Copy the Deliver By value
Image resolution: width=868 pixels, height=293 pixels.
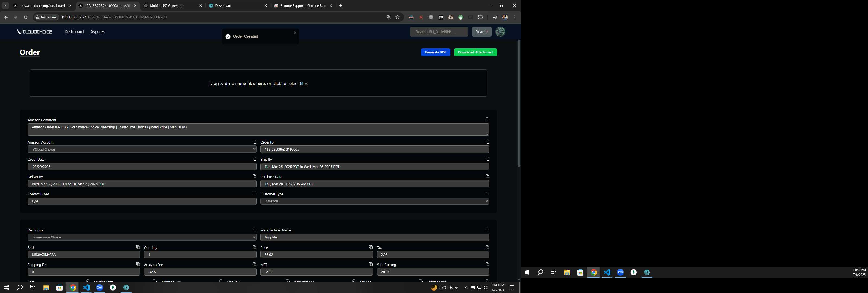254,176
